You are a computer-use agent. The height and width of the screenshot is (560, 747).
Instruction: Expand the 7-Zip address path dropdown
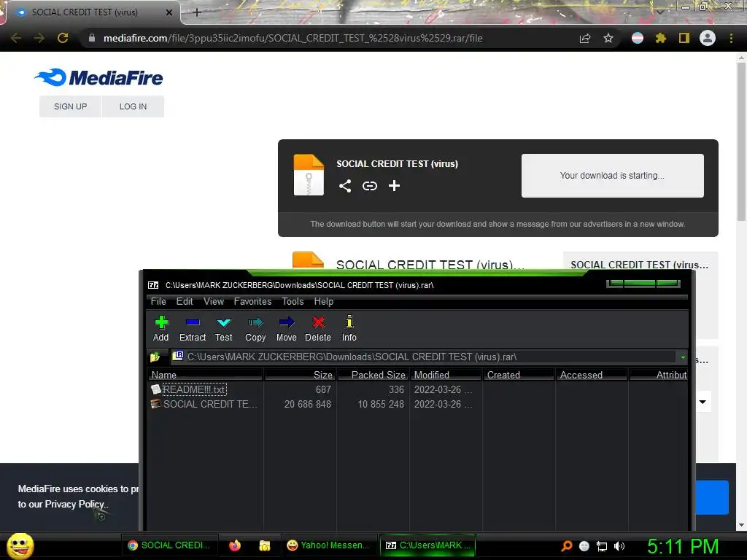(683, 357)
